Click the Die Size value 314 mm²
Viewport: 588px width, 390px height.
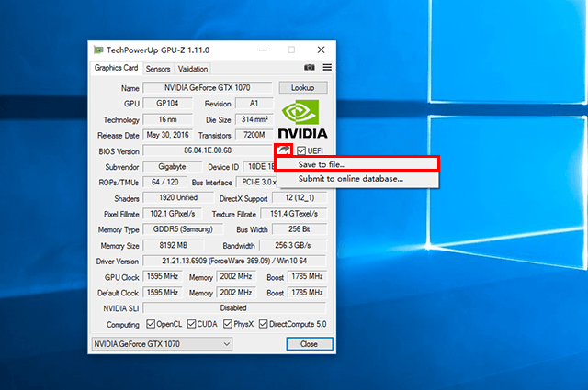pyautogui.click(x=254, y=119)
